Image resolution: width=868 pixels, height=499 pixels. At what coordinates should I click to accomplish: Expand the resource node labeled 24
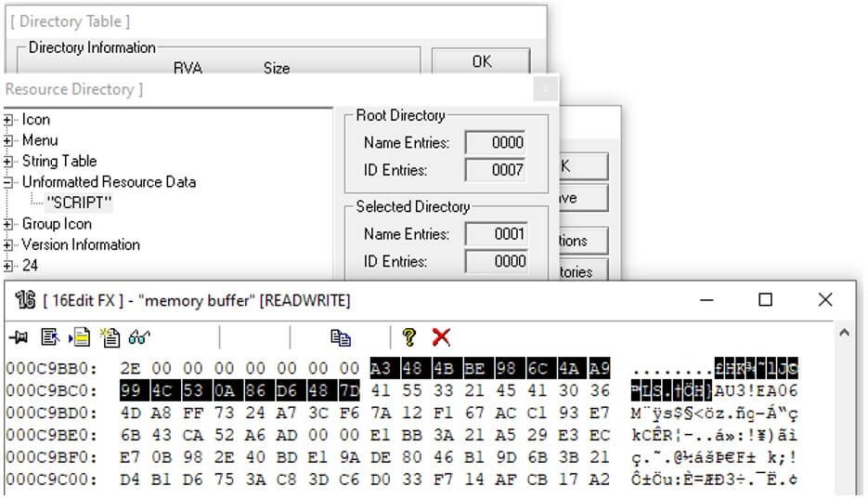7,266
